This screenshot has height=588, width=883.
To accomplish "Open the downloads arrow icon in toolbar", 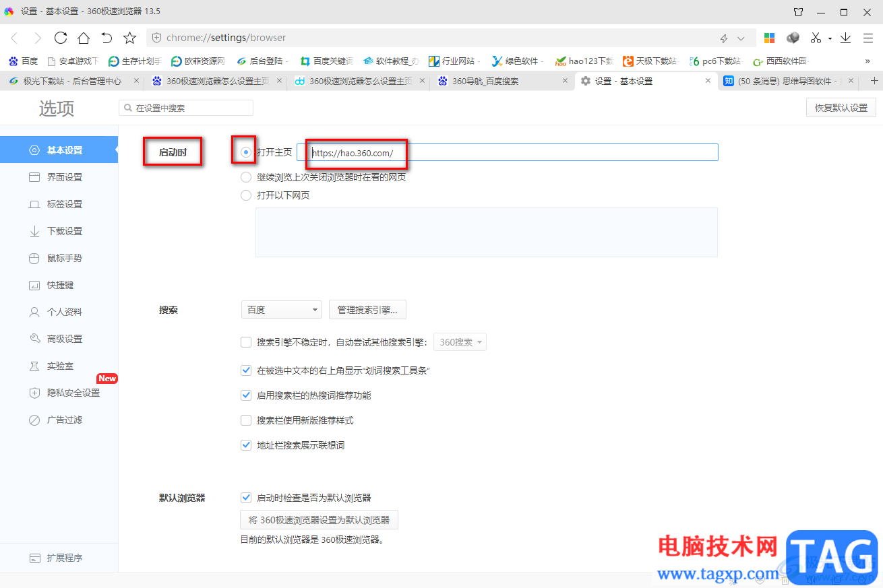I will coord(845,38).
